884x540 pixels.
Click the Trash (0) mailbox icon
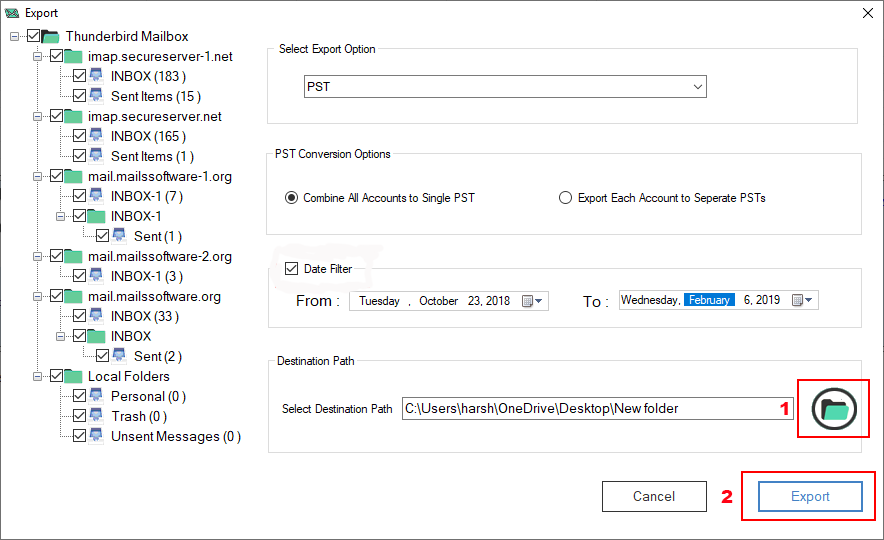click(97, 416)
